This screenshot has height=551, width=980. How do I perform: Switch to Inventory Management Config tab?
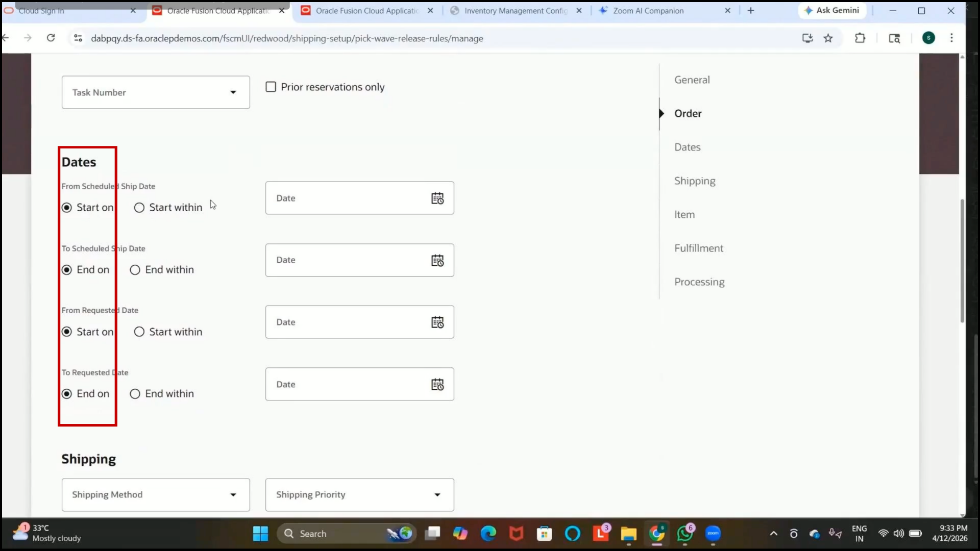(x=516, y=11)
